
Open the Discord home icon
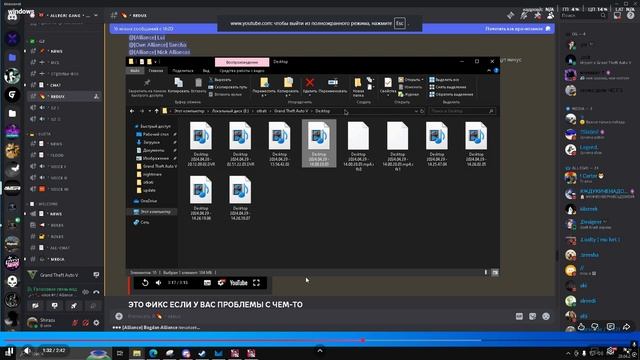tap(12, 16)
